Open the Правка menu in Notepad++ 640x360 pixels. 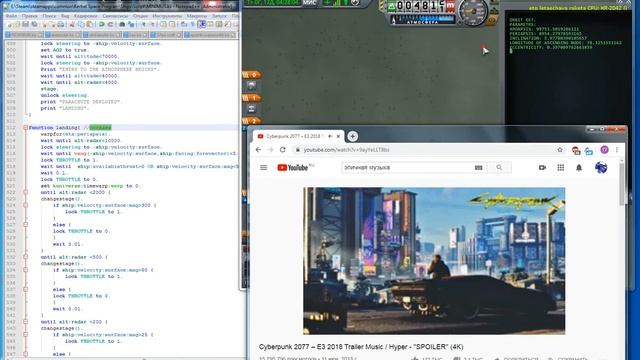[30, 16]
